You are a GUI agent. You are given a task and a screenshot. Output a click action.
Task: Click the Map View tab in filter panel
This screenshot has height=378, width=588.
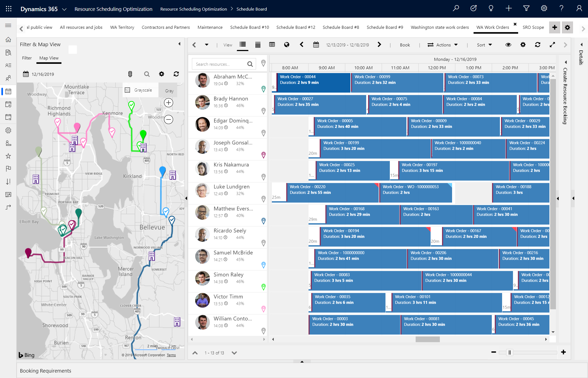click(x=49, y=58)
